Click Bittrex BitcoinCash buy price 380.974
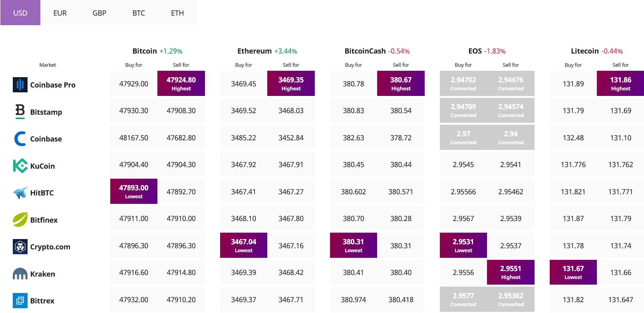The width and height of the screenshot is (644, 313). coord(354,299)
